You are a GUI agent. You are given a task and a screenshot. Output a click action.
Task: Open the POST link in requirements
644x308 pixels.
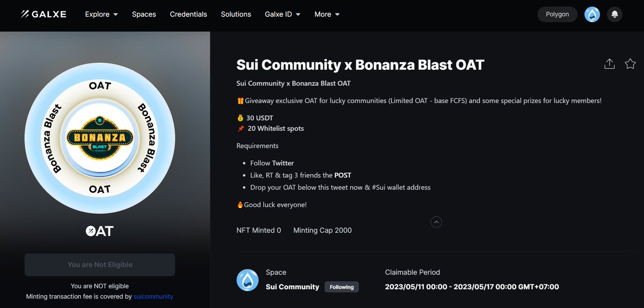(342, 175)
